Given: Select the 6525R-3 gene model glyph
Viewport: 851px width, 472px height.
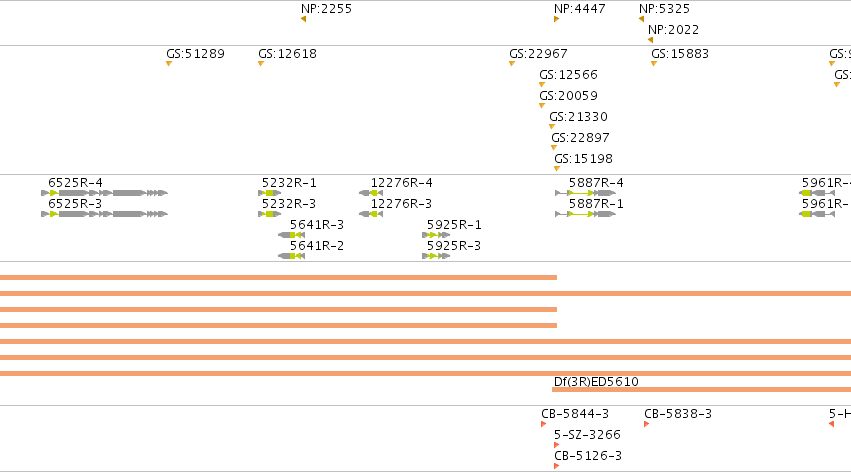Looking at the screenshot, I should pos(104,214).
